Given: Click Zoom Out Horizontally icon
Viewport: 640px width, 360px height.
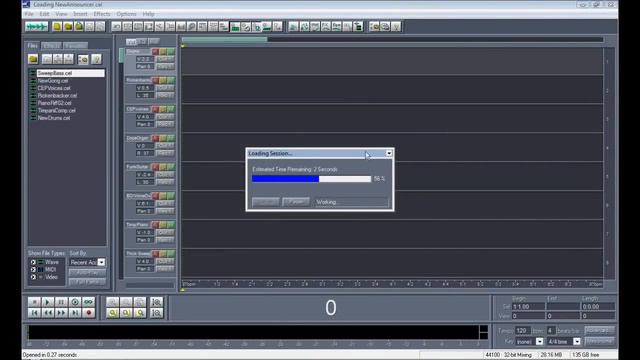Looking at the screenshot, I should point(126,302).
